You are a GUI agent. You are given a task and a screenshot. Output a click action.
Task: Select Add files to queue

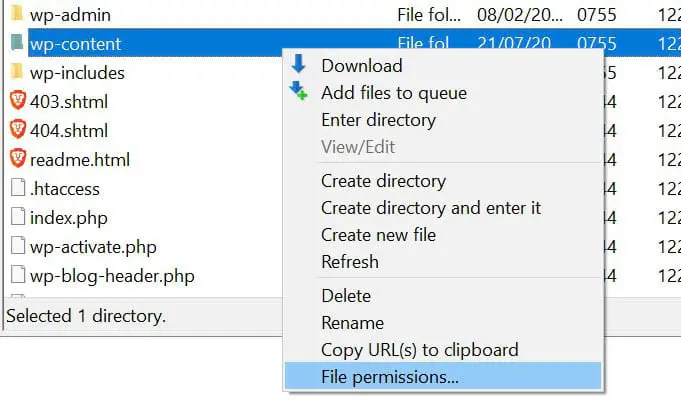pos(393,93)
